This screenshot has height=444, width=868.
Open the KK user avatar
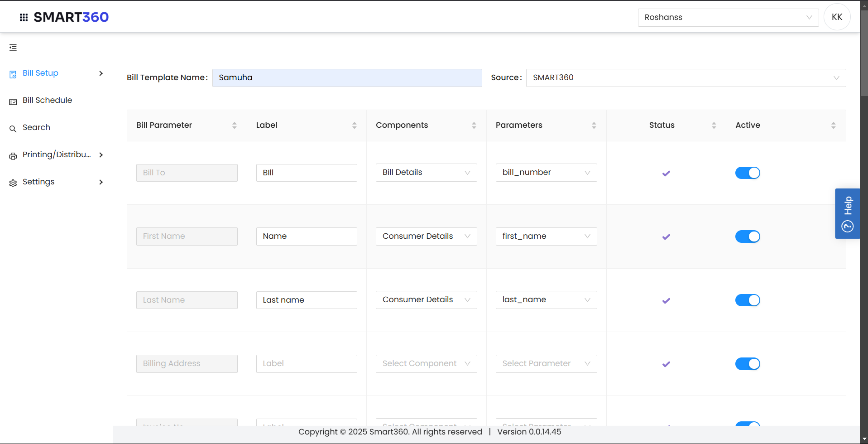tap(837, 17)
